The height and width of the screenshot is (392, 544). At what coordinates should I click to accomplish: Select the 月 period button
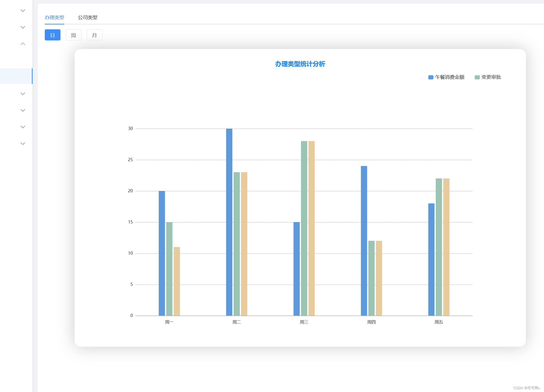(x=94, y=35)
